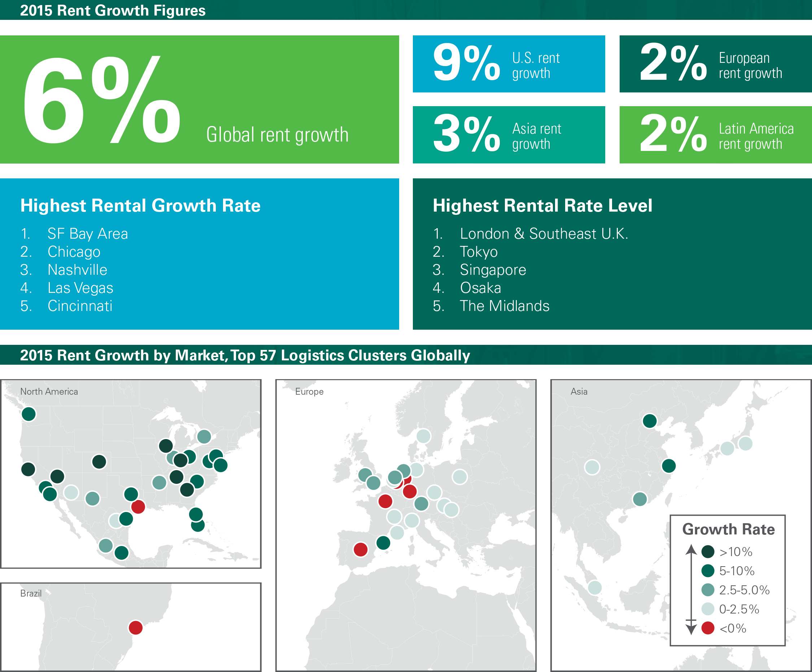Select the 2% European rent growth tile
This screenshot has width=812, height=672.
pyautogui.click(x=715, y=64)
